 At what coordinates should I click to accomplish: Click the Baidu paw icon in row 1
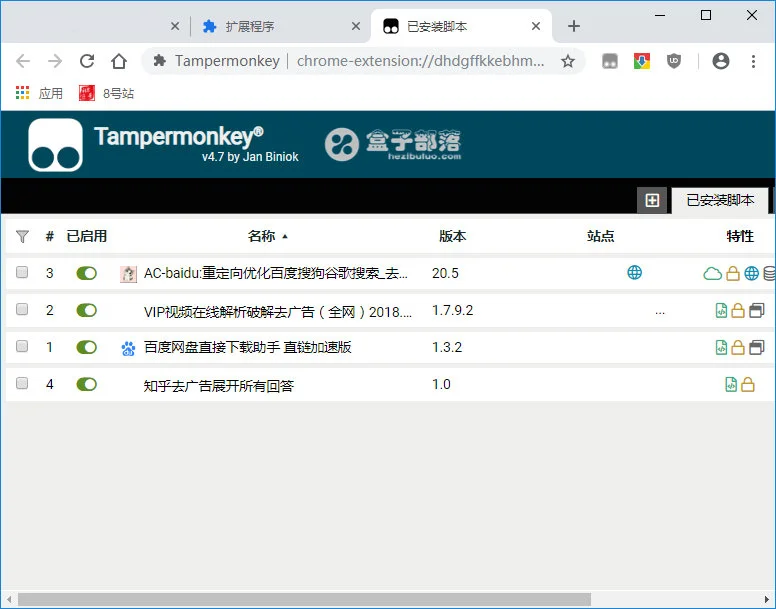tap(128, 348)
